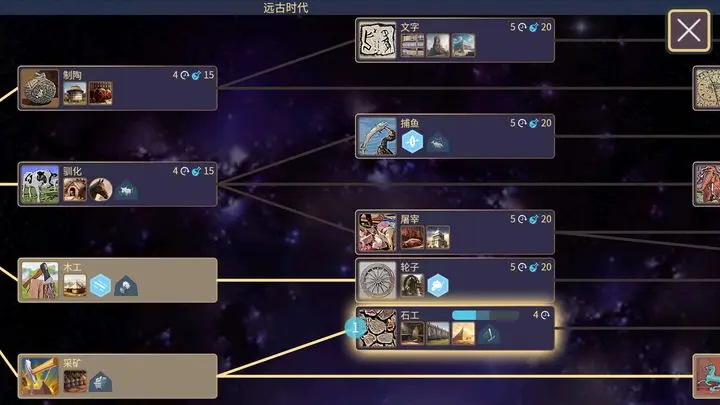This screenshot has width=720, height=405.
Task: Select the 制陶 pottery technology icon
Action: tap(40, 88)
